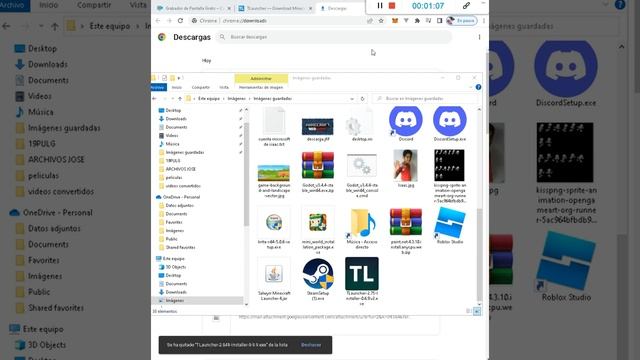Open Compartir tab in front Explorer window
The width and height of the screenshot is (640, 360).
tap(200, 87)
